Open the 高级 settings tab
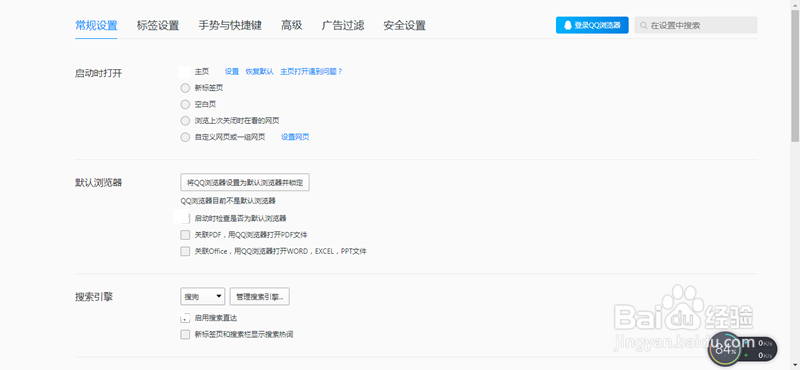This screenshot has width=800, height=370. tap(291, 26)
